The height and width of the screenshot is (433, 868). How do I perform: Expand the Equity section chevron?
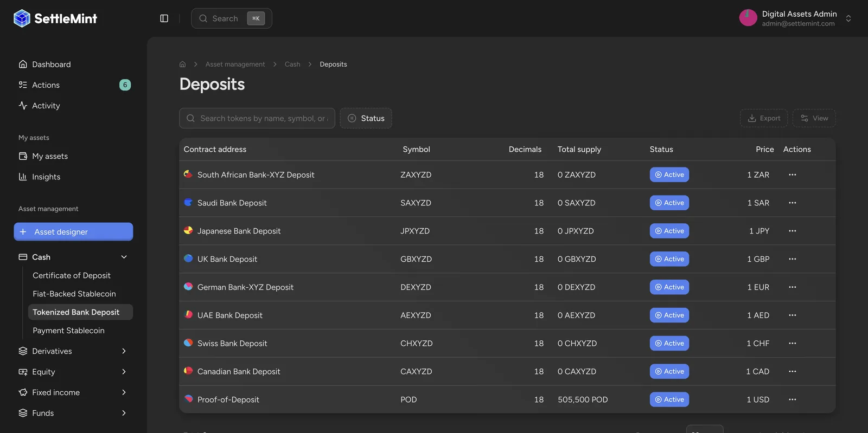pos(124,372)
